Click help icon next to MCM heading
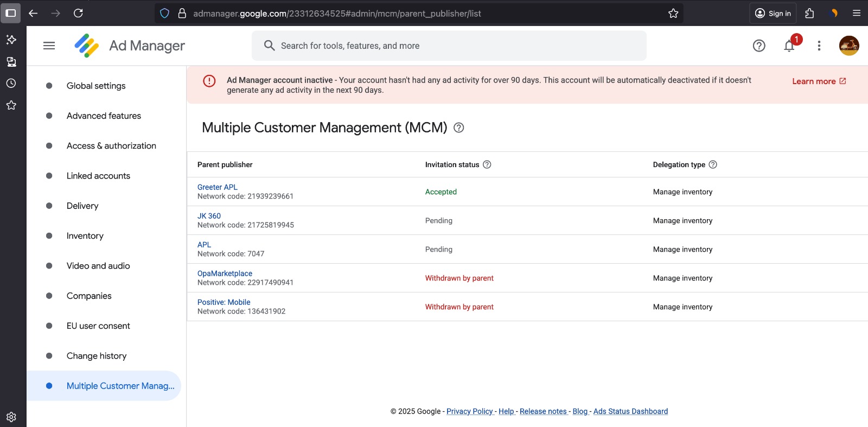Screen dimensions: 868x427 459,128
